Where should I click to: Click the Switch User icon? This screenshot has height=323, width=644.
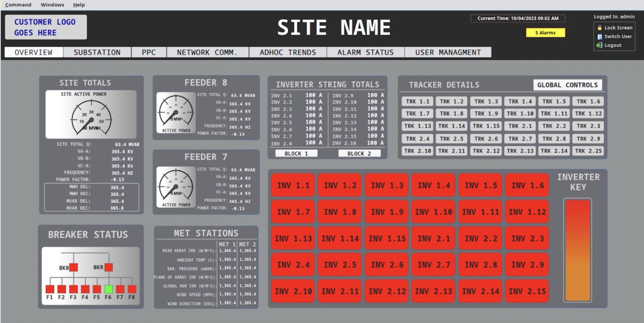pos(599,37)
